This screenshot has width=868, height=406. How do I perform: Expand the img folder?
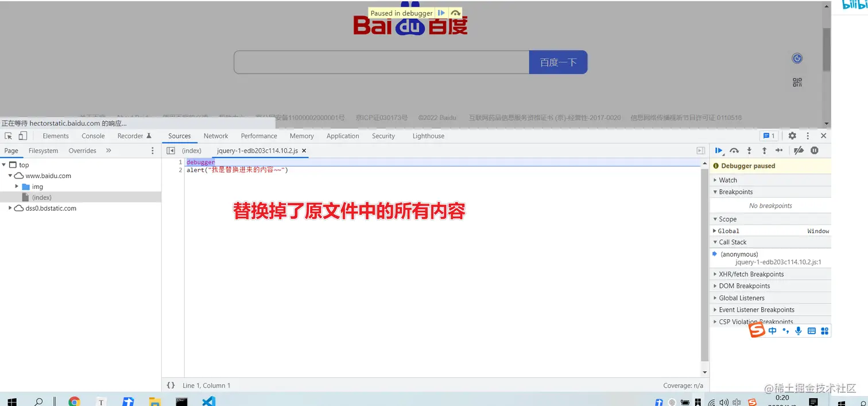[x=17, y=187]
